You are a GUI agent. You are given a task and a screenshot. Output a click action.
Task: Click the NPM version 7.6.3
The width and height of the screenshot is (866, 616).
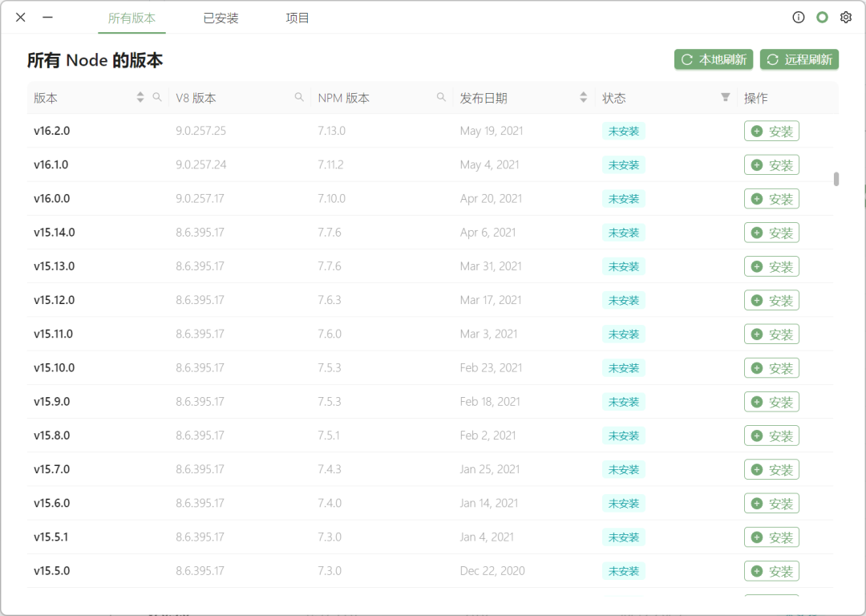pos(330,300)
